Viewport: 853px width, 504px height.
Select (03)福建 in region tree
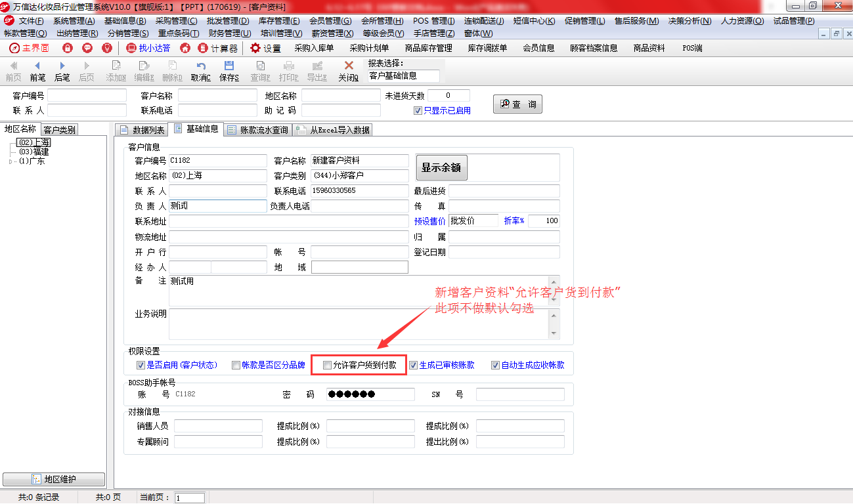[x=34, y=152]
